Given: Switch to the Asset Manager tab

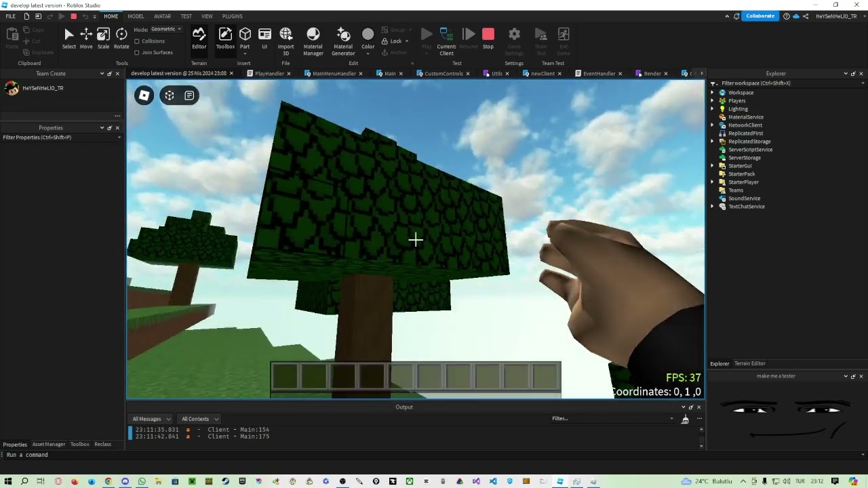Looking at the screenshot, I should coord(49,445).
